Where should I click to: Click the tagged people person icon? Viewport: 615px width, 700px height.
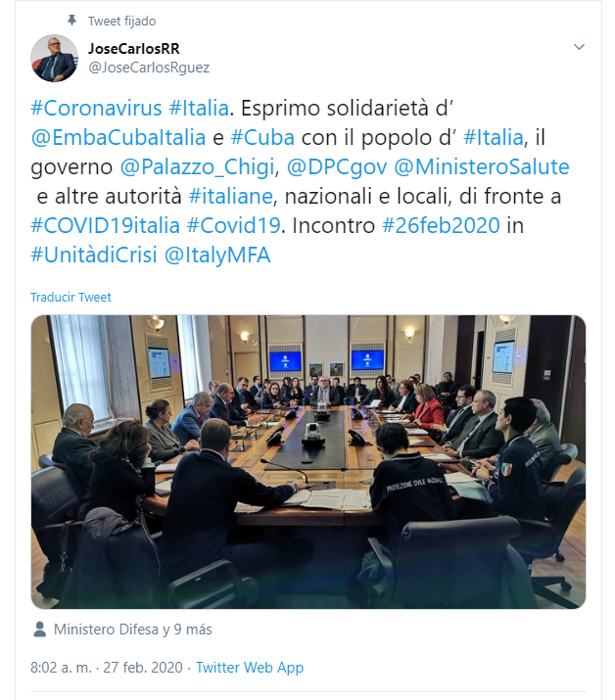click(40, 629)
